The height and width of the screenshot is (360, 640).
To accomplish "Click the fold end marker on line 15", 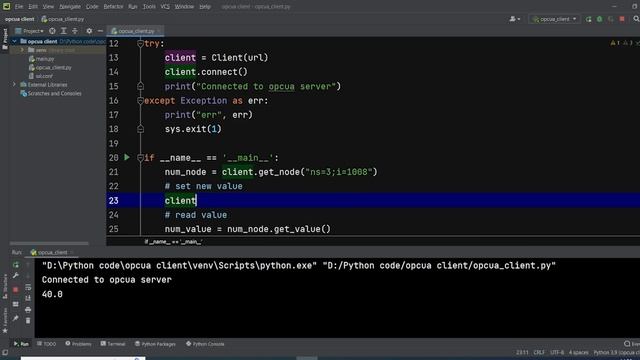I will click(140, 86).
